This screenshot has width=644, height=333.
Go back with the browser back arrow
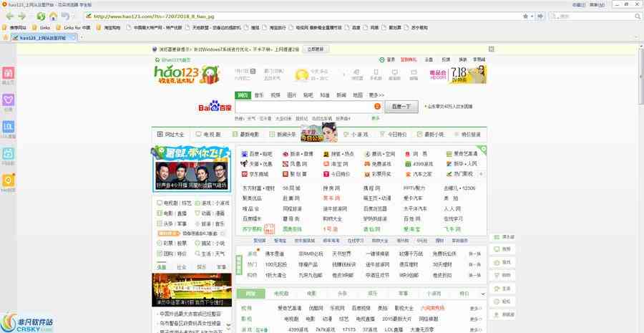[x=10, y=16]
